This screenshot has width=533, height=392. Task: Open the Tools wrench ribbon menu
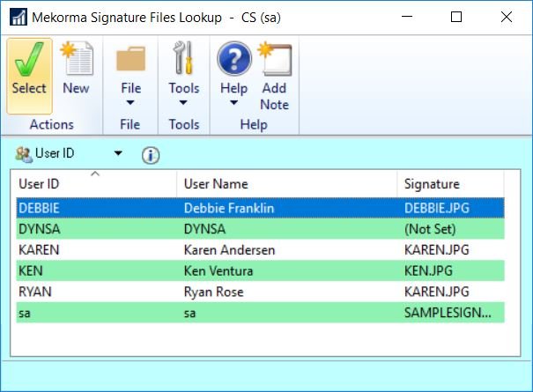click(x=184, y=73)
